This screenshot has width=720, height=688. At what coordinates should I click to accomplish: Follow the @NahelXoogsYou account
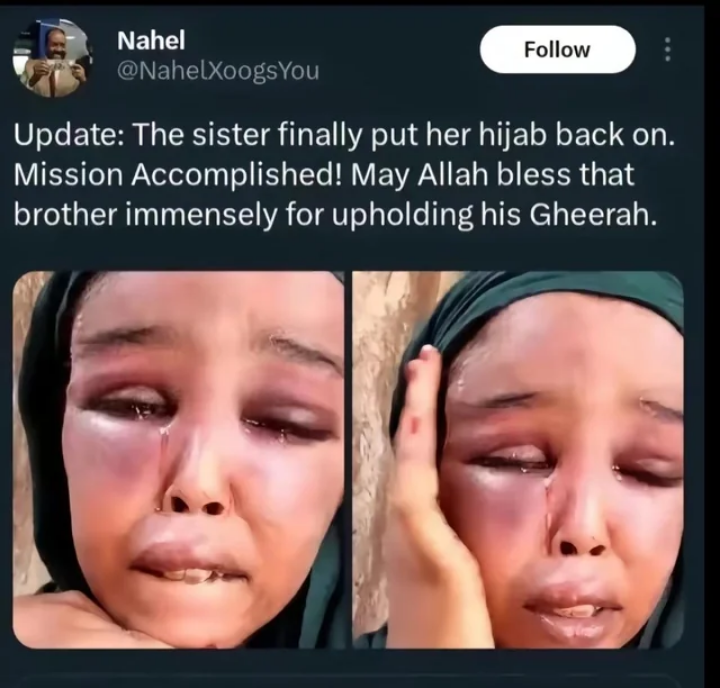click(x=557, y=50)
